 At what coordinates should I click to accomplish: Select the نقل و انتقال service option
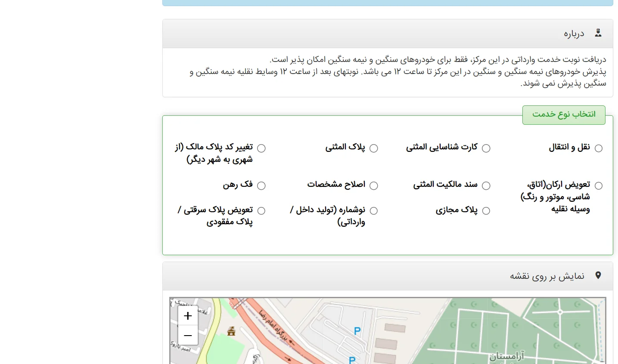pos(599,148)
